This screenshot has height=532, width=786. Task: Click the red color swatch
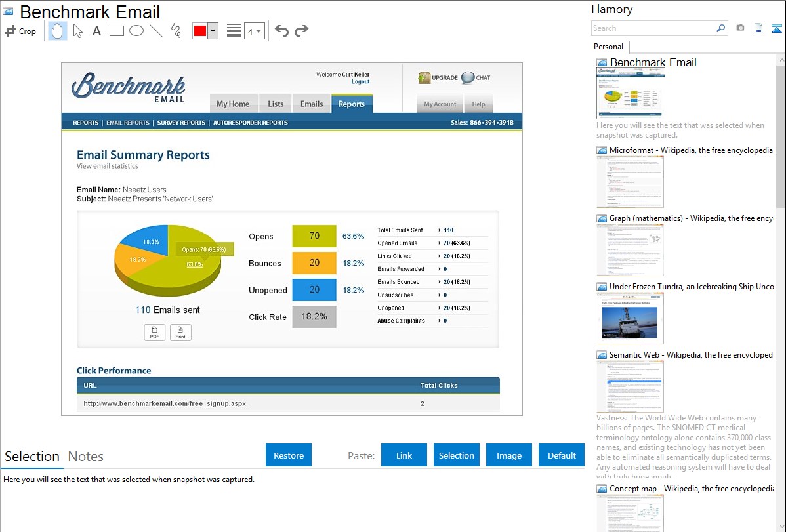(200, 31)
